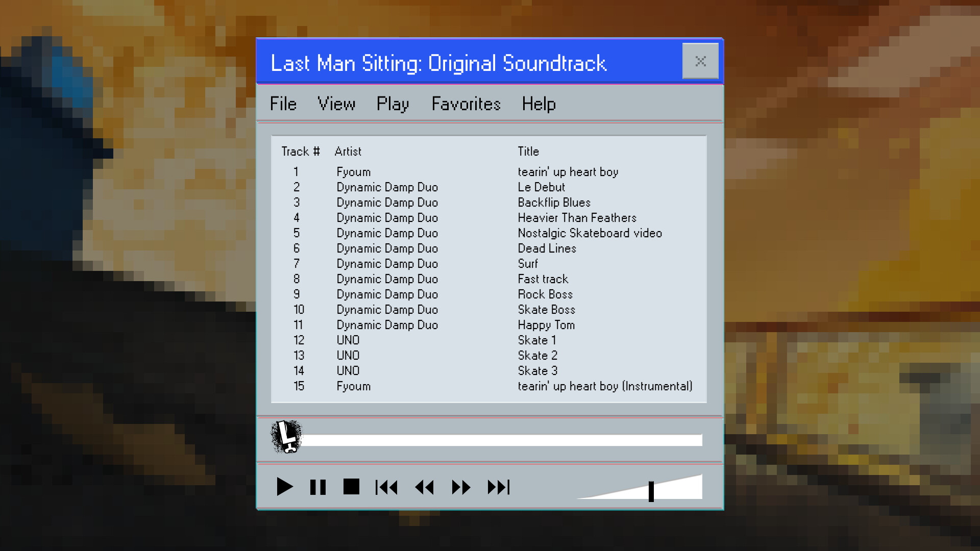
Task: Stop playback with the stop icon
Action: (x=351, y=487)
